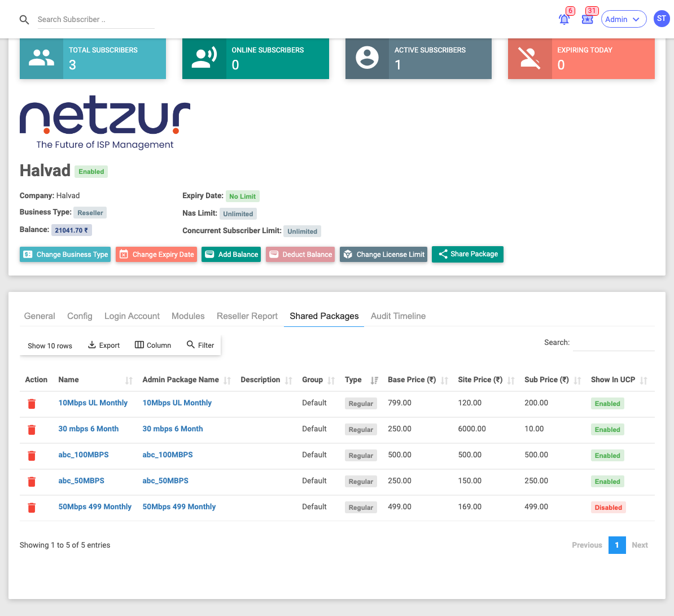Delete the abc_50MBPS package
Screen dimensions: 674x616
(x=32, y=482)
